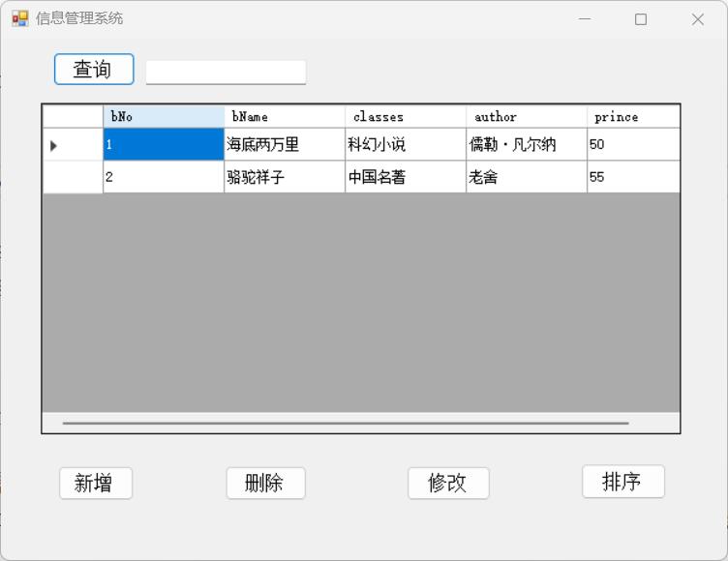Click the row header of the 骆驼祥子 row
The image size is (728, 561).
(x=73, y=177)
